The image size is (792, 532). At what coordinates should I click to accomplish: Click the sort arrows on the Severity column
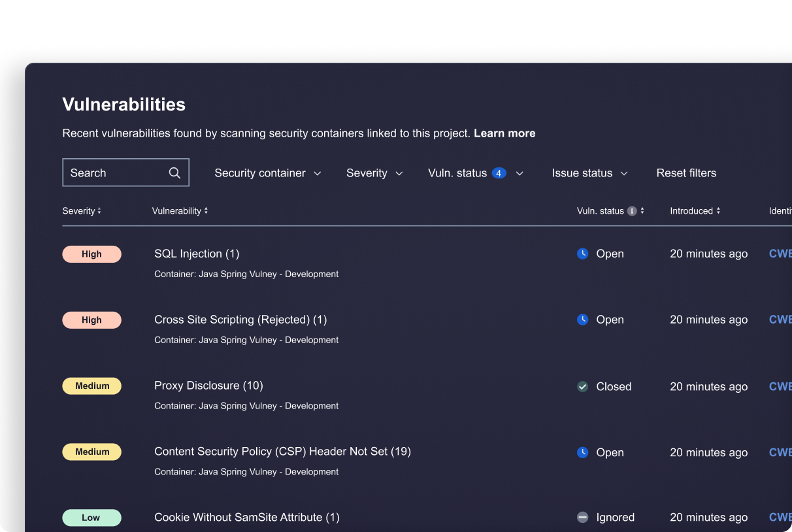(x=100, y=210)
